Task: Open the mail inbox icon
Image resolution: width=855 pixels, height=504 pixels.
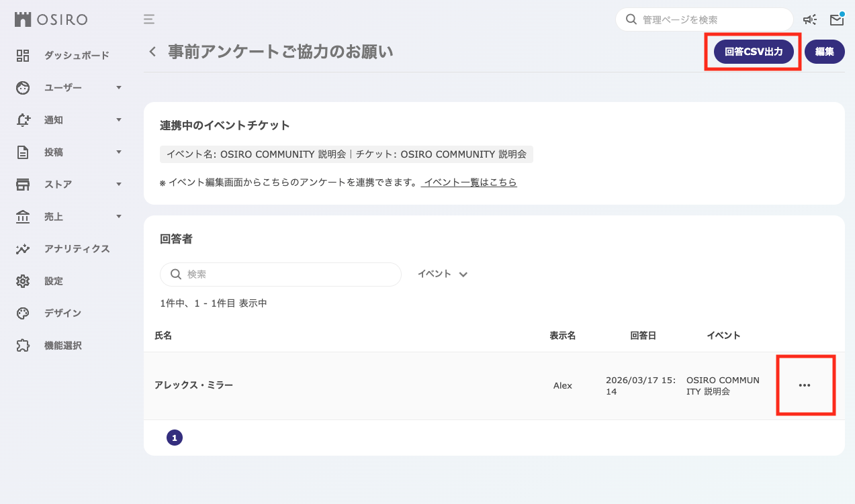Action: 836,20
